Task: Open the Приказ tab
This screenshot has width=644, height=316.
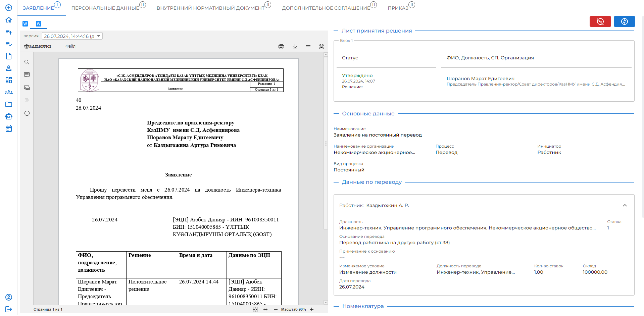Action: pos(398,8)
